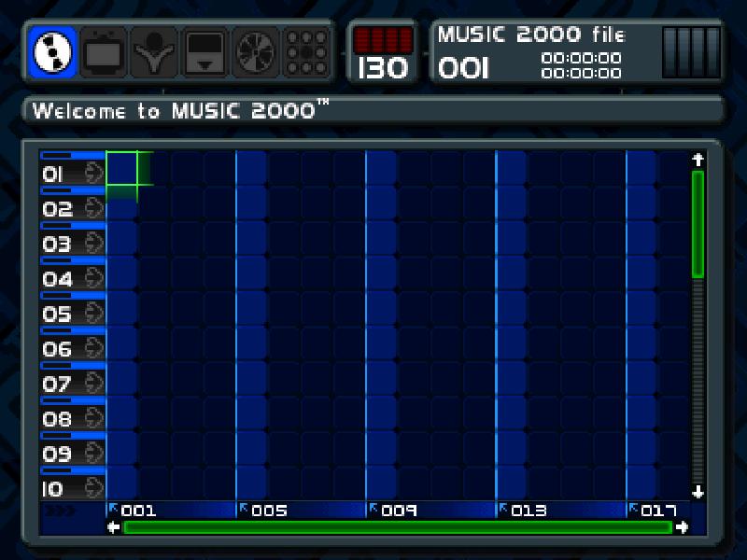Toggle track 04 speaker icon

[94, 277]
